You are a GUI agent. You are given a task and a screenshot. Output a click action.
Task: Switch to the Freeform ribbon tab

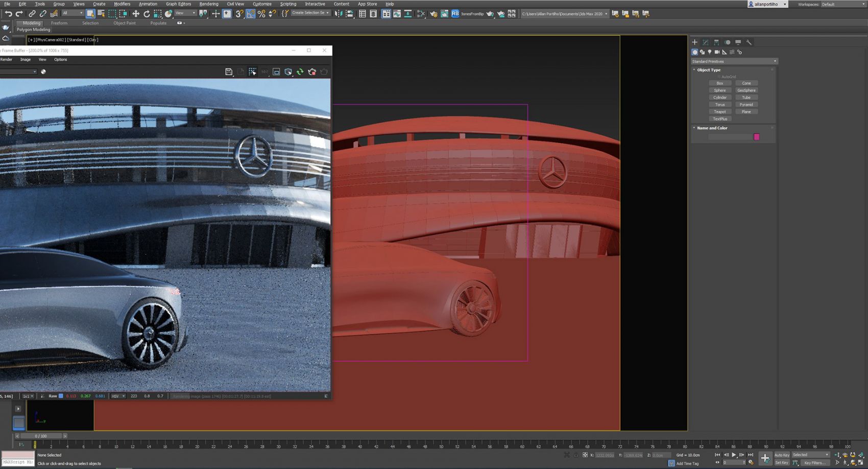(59, 23)
